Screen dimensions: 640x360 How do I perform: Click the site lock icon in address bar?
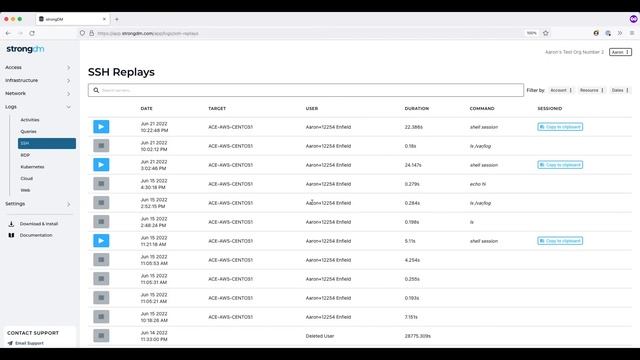[x=91, y=33]
